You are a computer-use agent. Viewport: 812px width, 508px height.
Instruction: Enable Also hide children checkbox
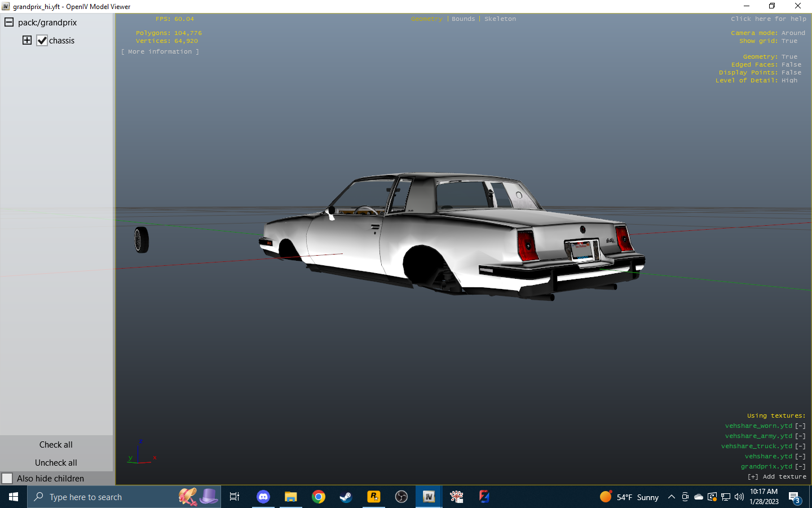[7, 479]
